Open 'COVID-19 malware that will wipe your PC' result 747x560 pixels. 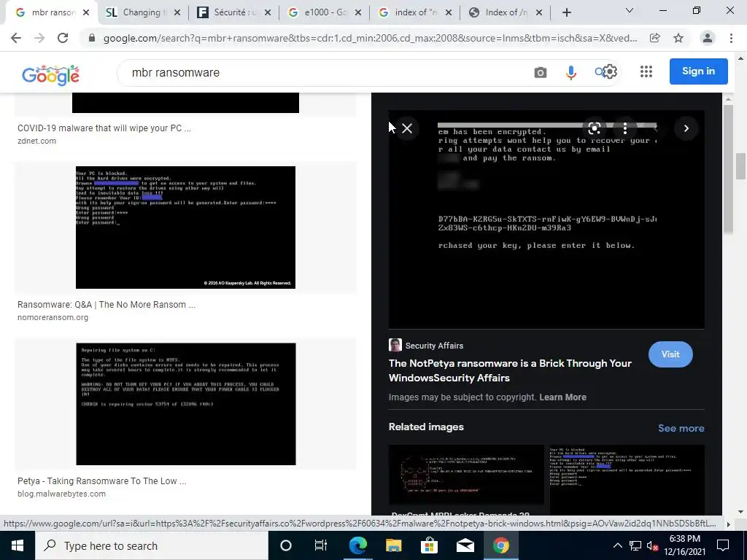coord(104,128)
